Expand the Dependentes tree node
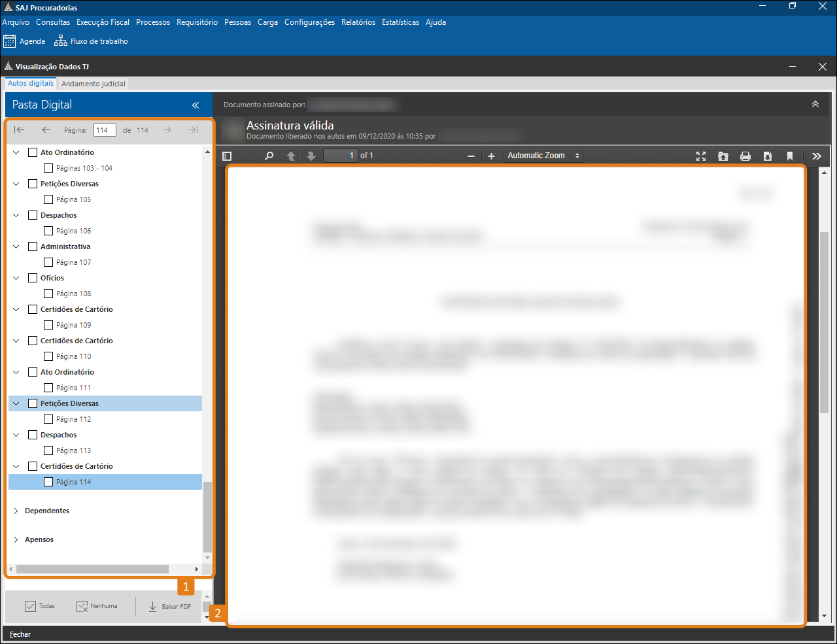The width and height of the screenshot is (837, 644). tap(16, 511)
